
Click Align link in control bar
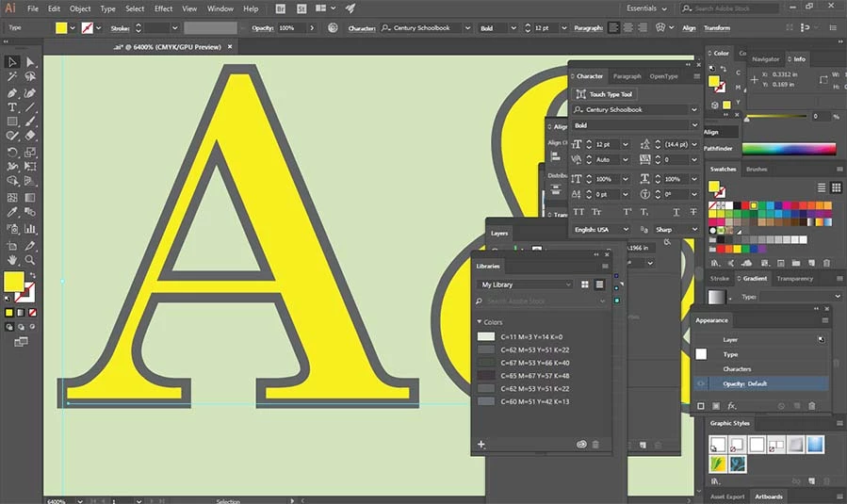point(689,27)
